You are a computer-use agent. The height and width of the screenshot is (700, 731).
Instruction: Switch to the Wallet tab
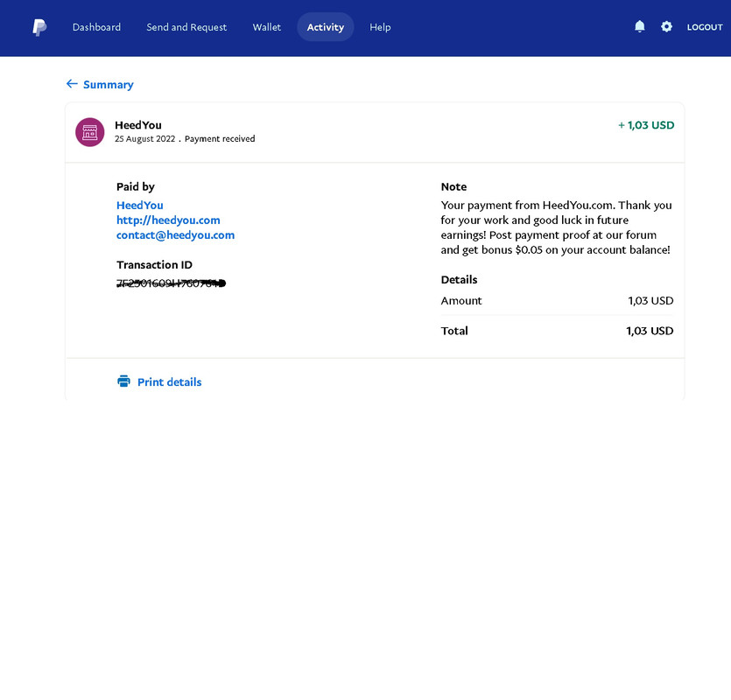pos(267,27)
